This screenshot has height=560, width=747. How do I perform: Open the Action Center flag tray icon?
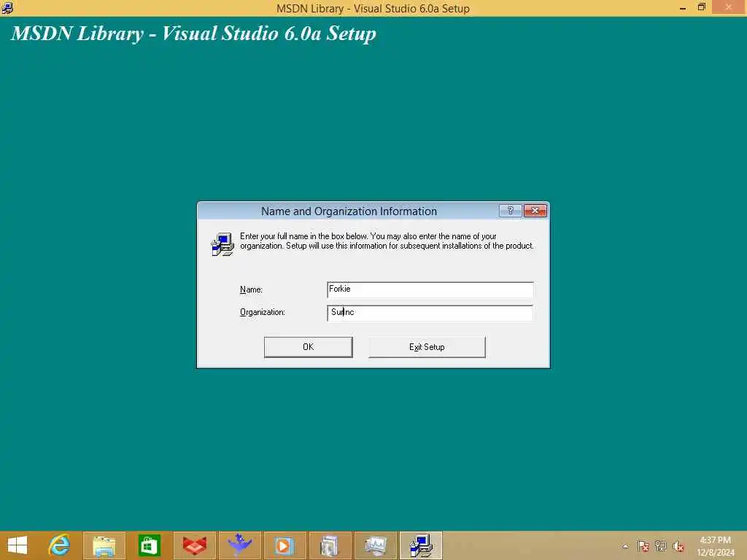tap(643, 546)
